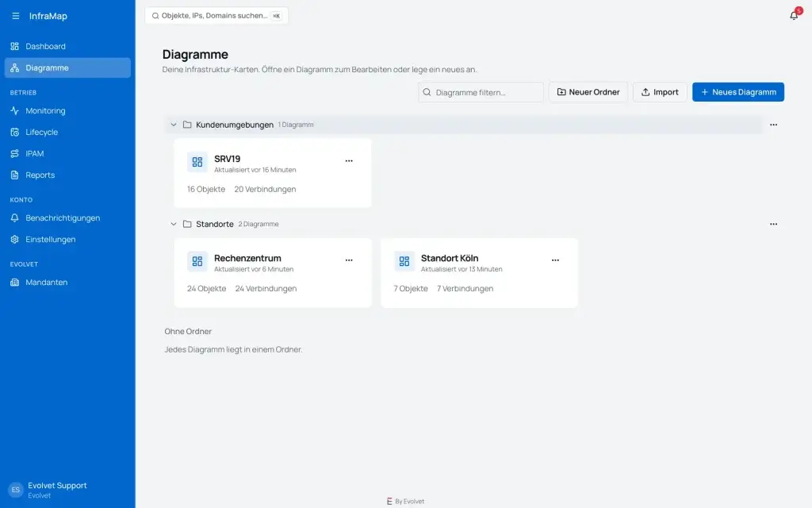Collapse the Kundenumgebungen folder chevron

tap(174, 125)
